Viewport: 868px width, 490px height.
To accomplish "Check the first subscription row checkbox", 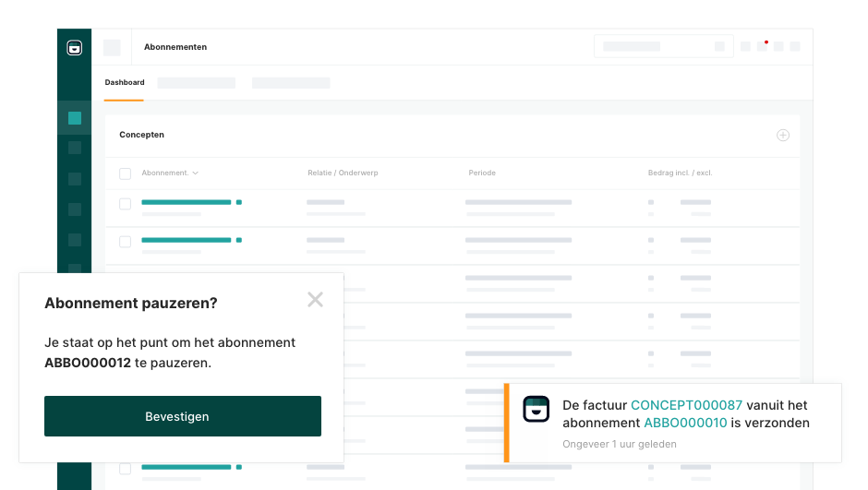I will 126,204.
